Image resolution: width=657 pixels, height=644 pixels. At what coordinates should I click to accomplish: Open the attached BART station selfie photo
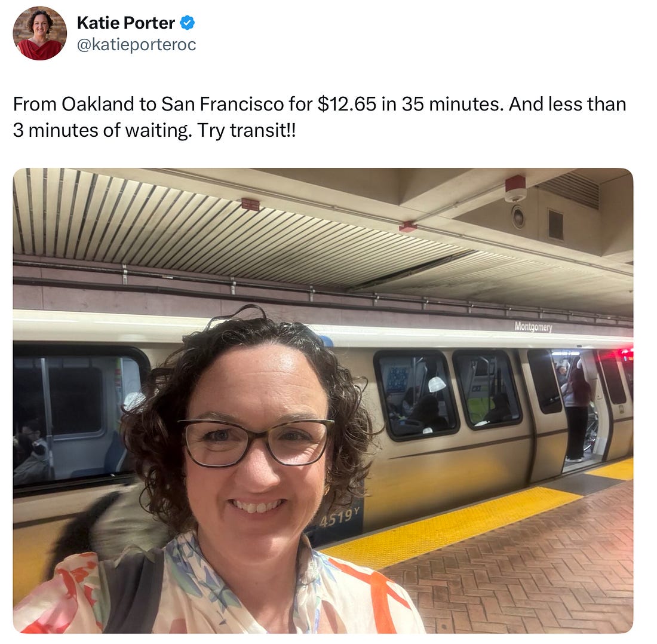323,401
